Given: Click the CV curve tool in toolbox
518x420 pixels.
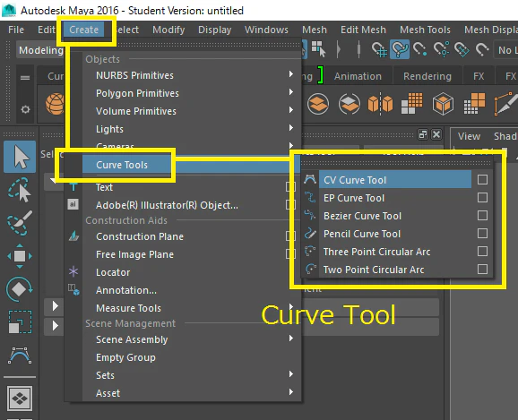Looking at the screenshot, I should 20,356.
